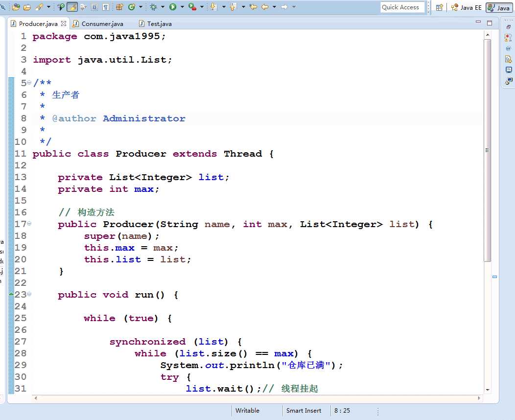Click the Open Perspective icon
This screenshot has width=515, height=420.
click(439, 7)
